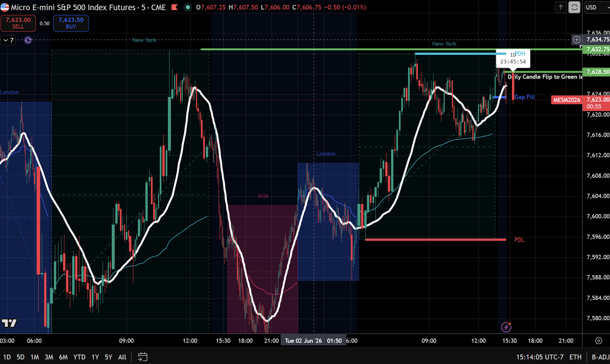
Task: Click the red PDL horizontal line
Action: tap(436, 239)
